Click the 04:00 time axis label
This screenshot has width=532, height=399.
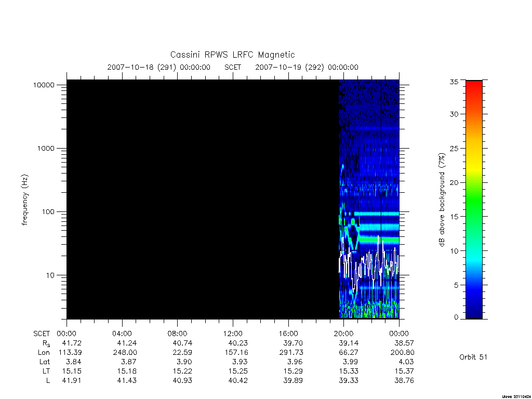122,334
